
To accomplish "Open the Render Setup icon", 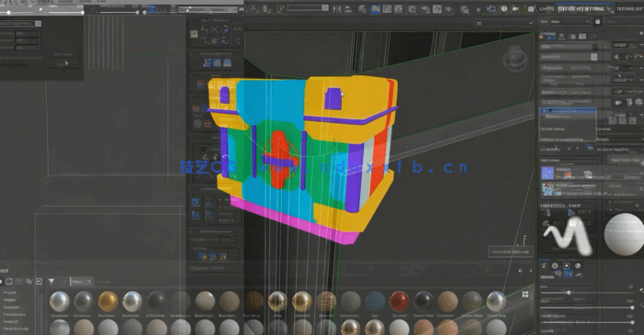I will (x=425, y=9).
